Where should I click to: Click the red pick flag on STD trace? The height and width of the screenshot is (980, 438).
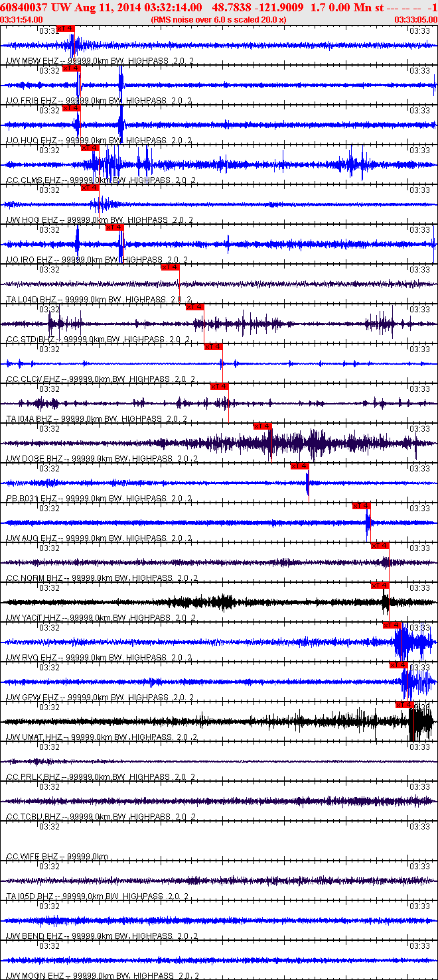point(194,307)
